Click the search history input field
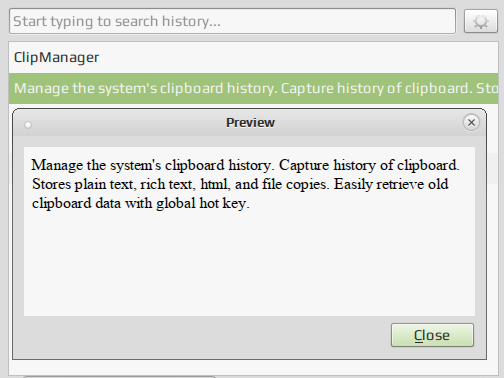Image resolution: width=504 pixels, height=378 pixels. click(x=232, y=21)
